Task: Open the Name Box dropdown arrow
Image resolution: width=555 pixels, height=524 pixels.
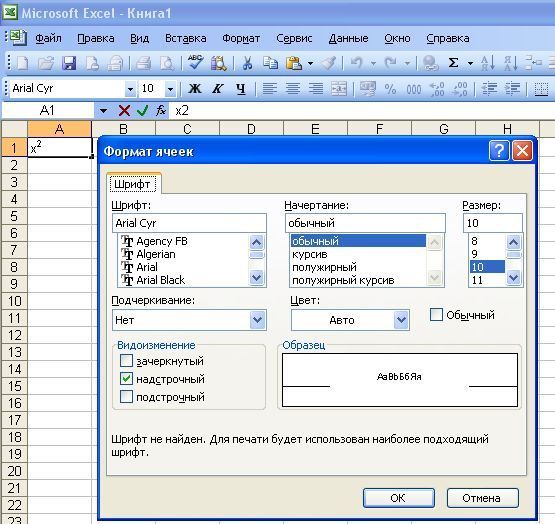Action: point(103,111)
